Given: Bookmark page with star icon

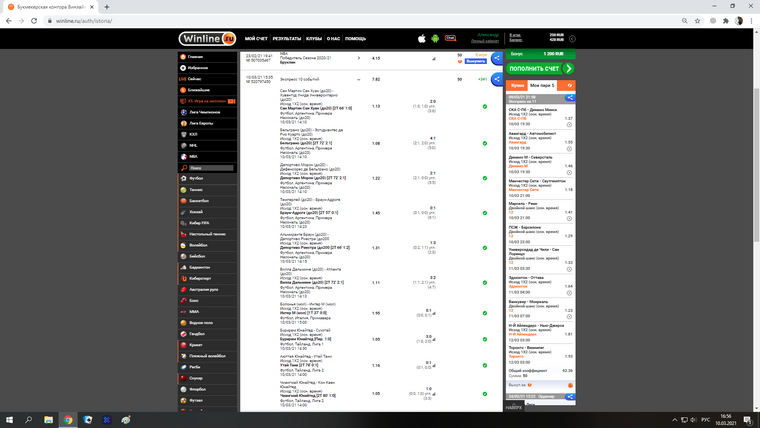Looking at the screenshot, I should (697, 21).
